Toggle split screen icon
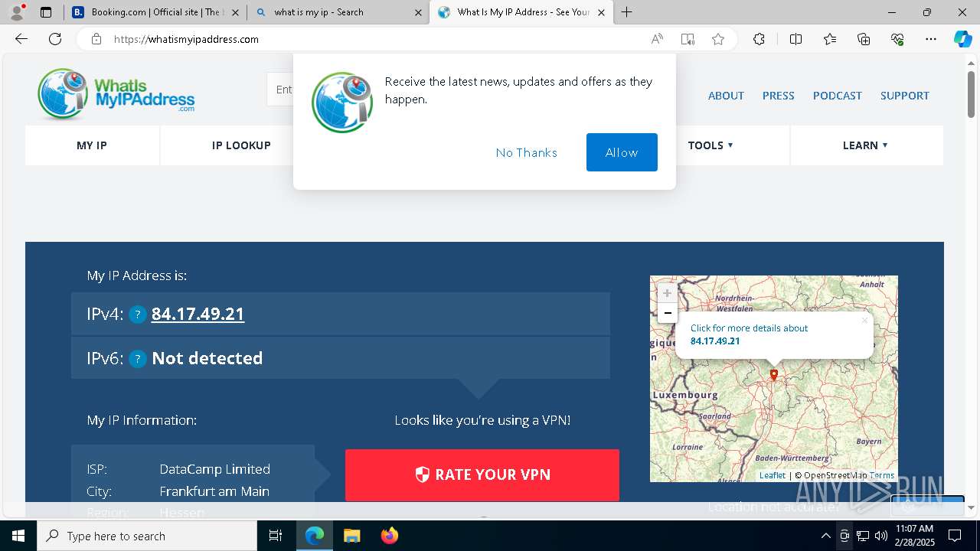The image size is (980, 551). (795, 39)
